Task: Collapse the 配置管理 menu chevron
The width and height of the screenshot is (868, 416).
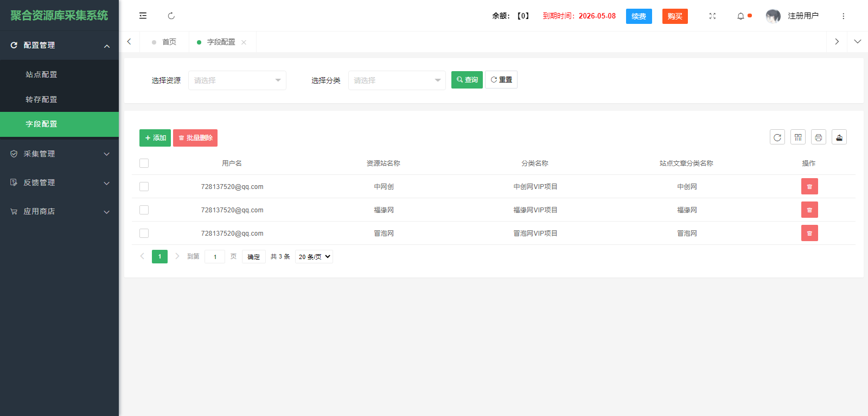Action: [x=107, y=46]
